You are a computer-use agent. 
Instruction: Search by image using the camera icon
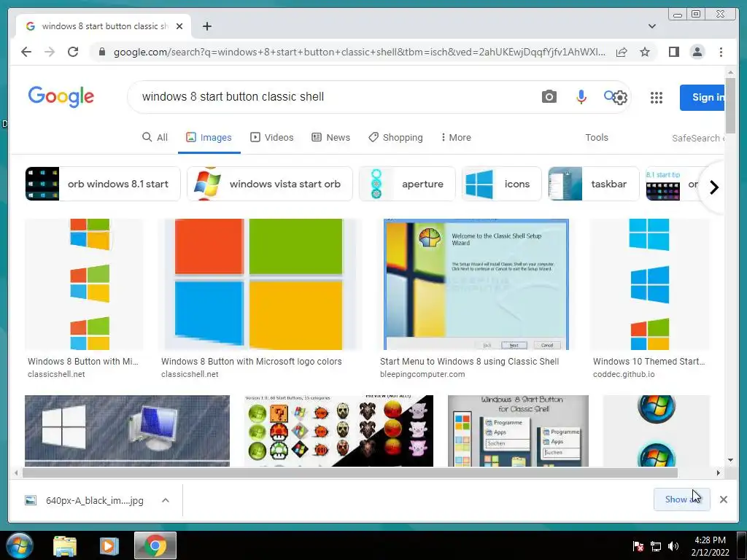pos(549,97)
